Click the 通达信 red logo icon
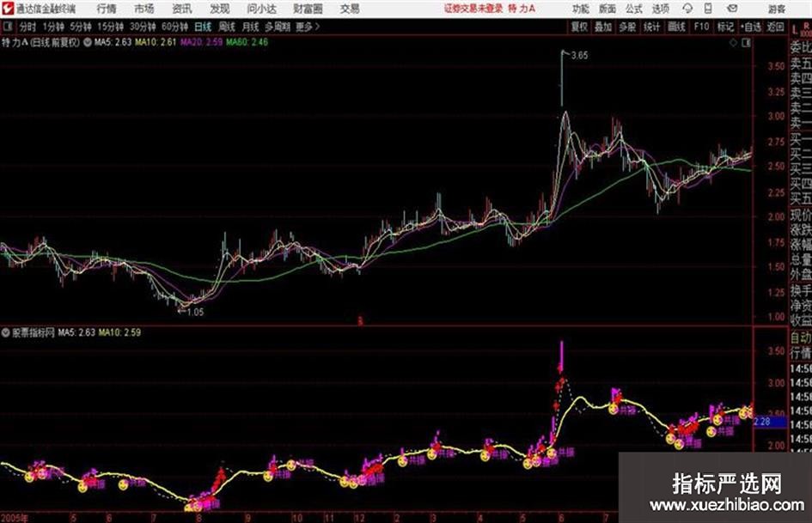This screenshot has height=523, width=812. pos(7,9)
